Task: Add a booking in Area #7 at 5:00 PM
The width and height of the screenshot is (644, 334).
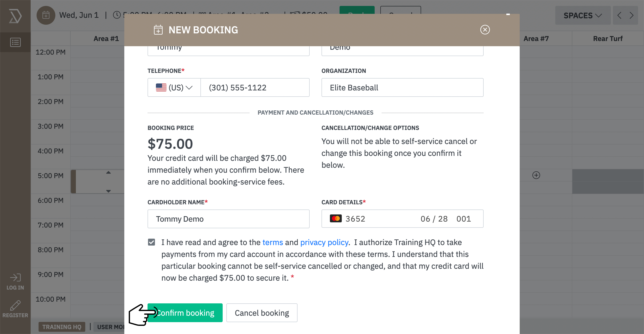Action: coord(536,175)
